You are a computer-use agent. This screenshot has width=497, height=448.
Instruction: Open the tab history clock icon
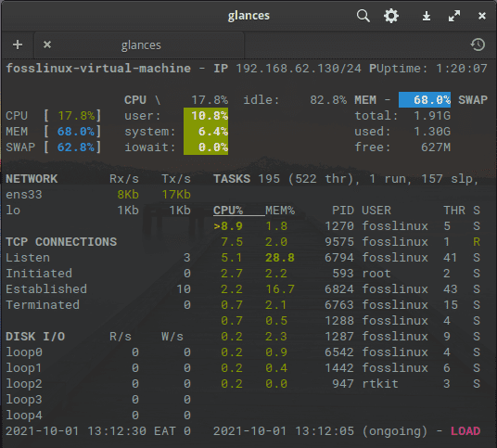(x=478, y=45)
